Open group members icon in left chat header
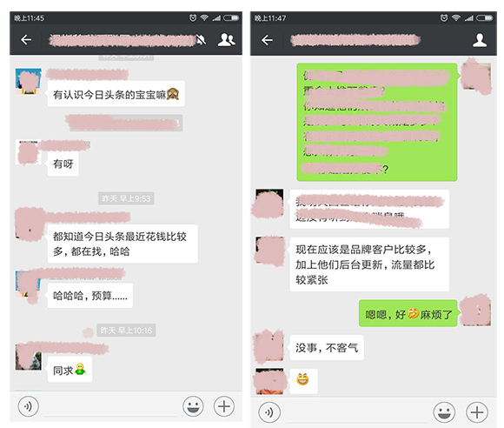 (226, 40)
